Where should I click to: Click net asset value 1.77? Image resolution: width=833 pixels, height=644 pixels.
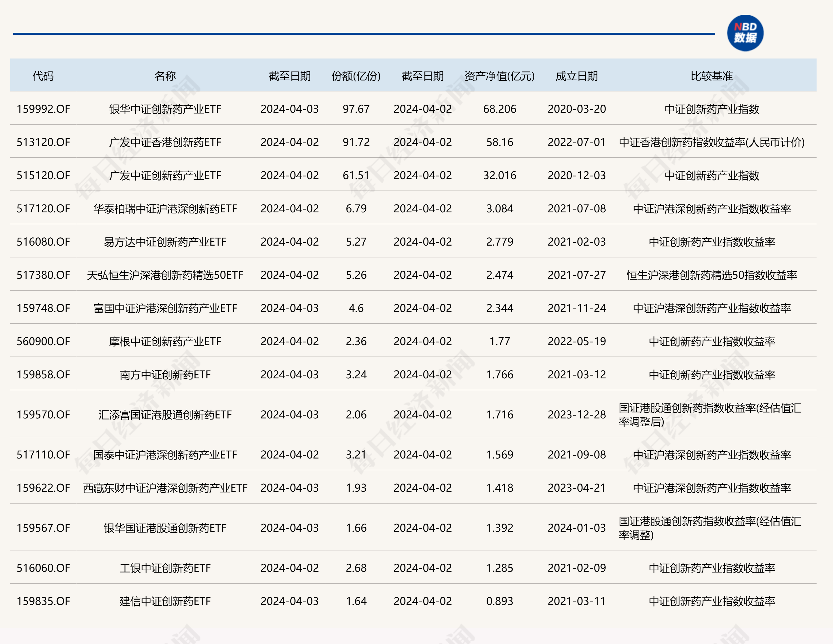[500, 341]
